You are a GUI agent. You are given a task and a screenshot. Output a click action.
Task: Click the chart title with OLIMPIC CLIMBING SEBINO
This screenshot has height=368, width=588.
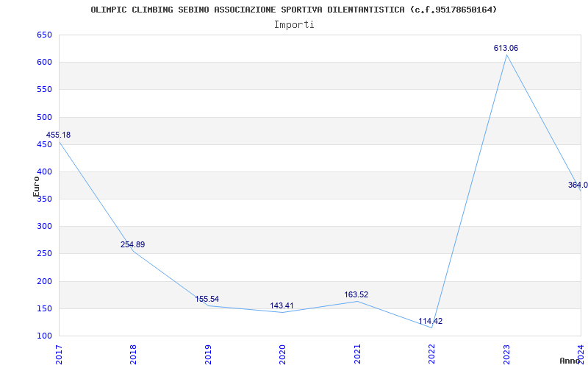(x=293, y=10)
